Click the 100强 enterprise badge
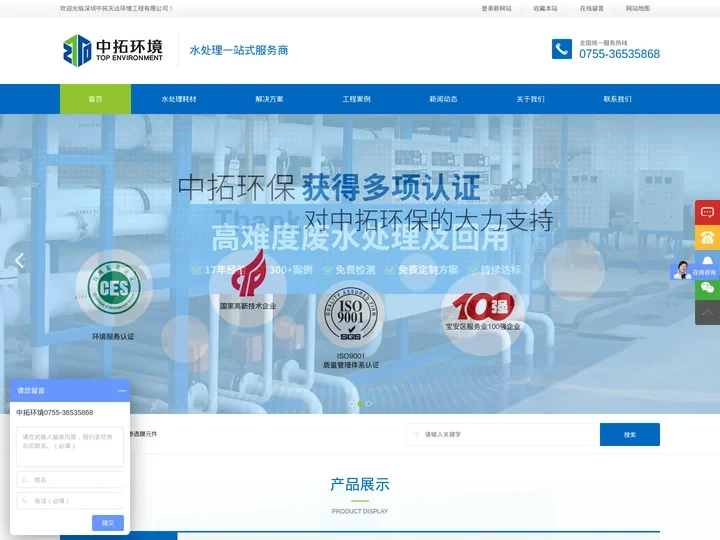 pos(483,306)
